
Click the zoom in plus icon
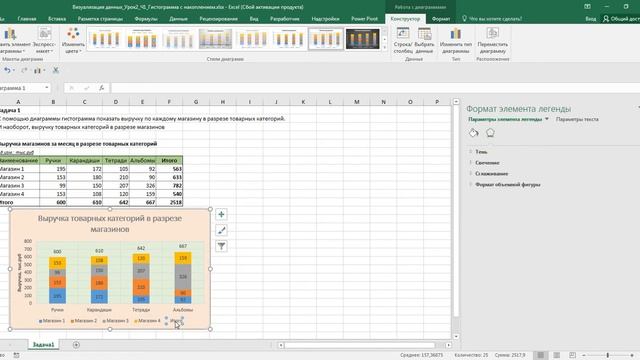pos(632,356)
